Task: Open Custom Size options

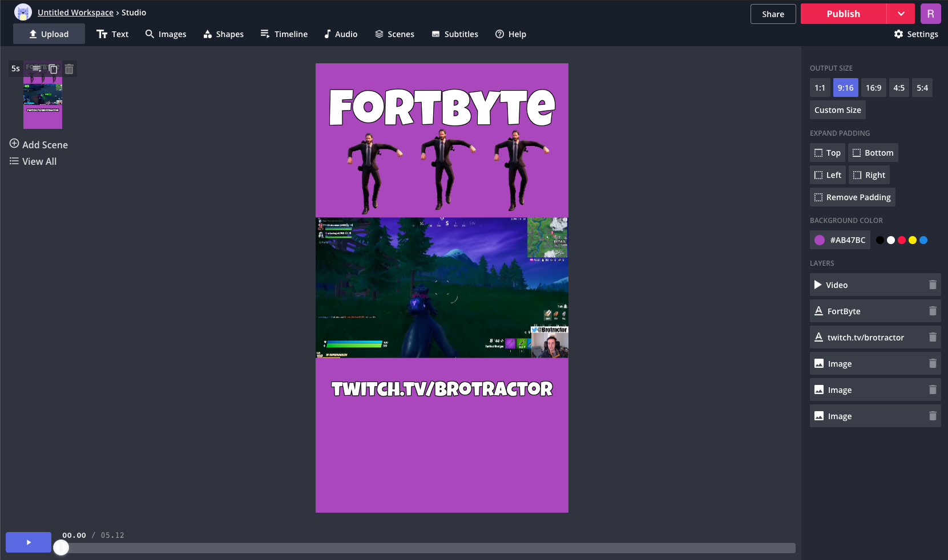Action: click(837, 110)
